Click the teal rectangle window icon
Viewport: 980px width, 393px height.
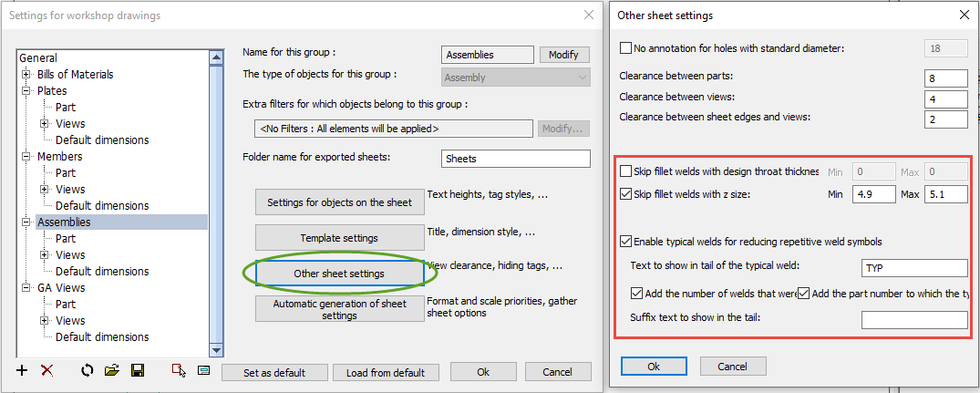coord(203,370)
